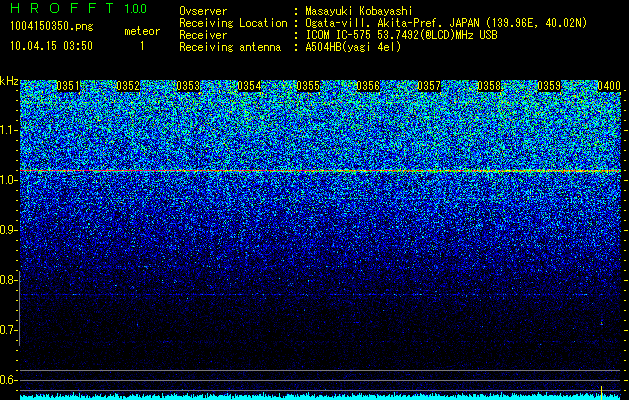The image size is (629, 400).
Task: Click the yellow meteor spike in the bottom level graph
Action: pyautogui.click(x=601, y=392)
